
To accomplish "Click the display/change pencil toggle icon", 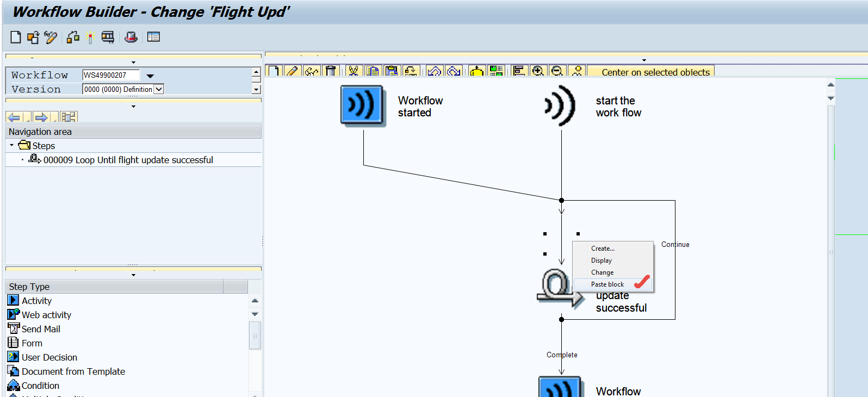I will pyautogui.click(x=51, y=37).
